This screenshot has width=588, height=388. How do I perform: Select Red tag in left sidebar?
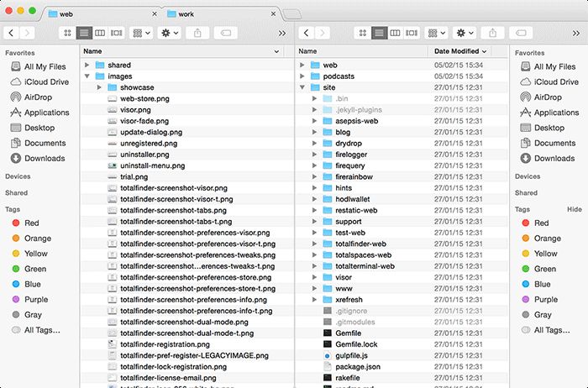[x=25, y=223]
